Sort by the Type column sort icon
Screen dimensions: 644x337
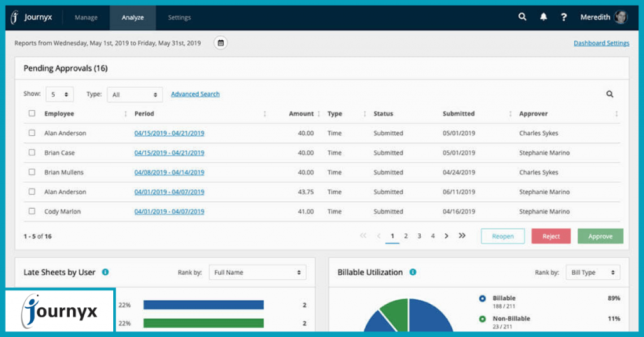[x=365, y=114]
